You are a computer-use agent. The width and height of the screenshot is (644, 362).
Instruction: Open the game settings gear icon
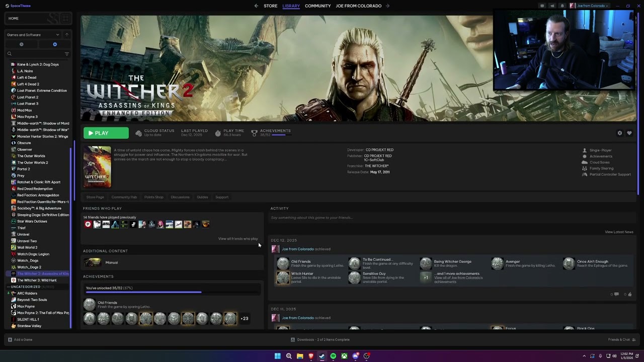620,133
